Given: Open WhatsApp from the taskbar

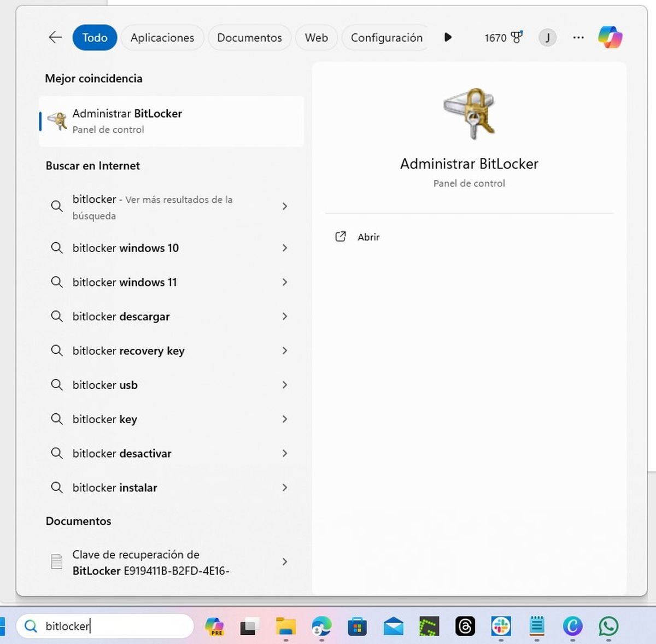Looking at the screenshot, I should click(x=608, y=626).
